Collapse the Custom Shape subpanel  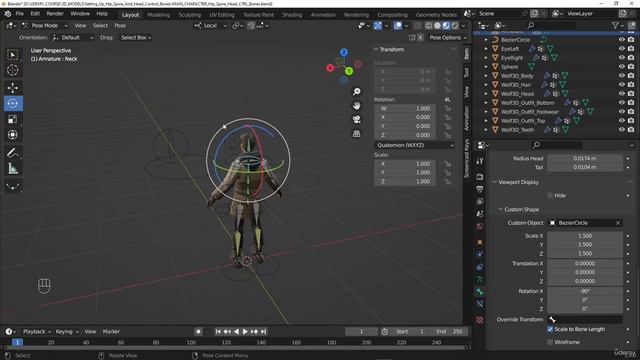[x=500, y=209]
